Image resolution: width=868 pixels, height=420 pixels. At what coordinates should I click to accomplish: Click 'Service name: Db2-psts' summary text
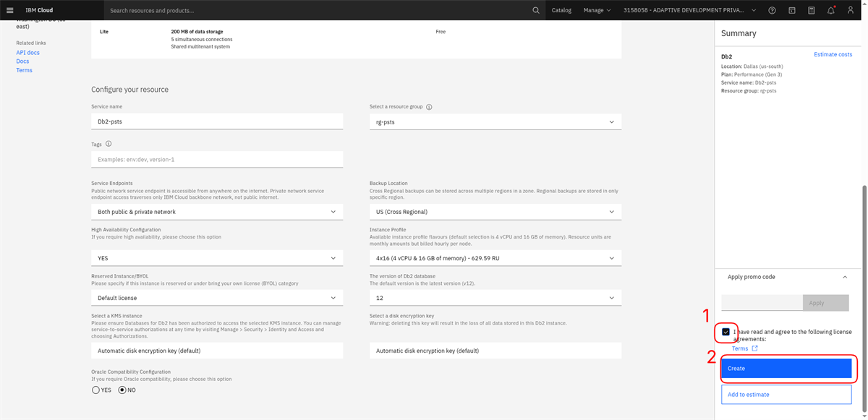tap(749, 82)
